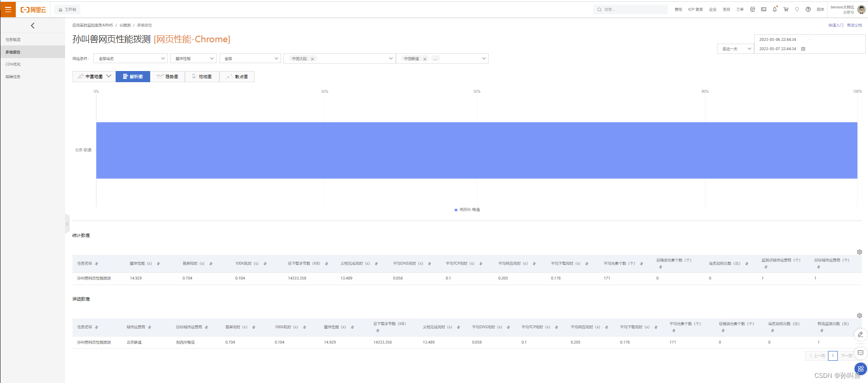
Task: Remove the 中国大陆 filter tag
Action: point(312,59)
